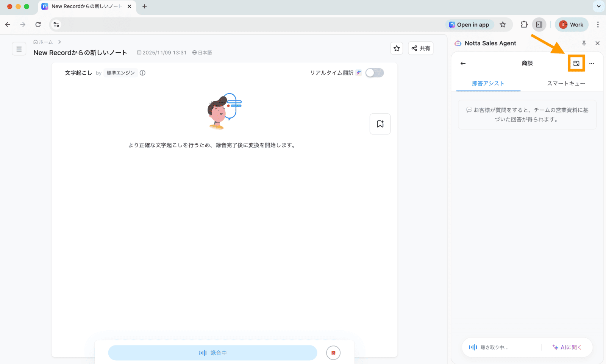Click Open in app button
This screenshot has height=364, width=606.
click(469, 25)
